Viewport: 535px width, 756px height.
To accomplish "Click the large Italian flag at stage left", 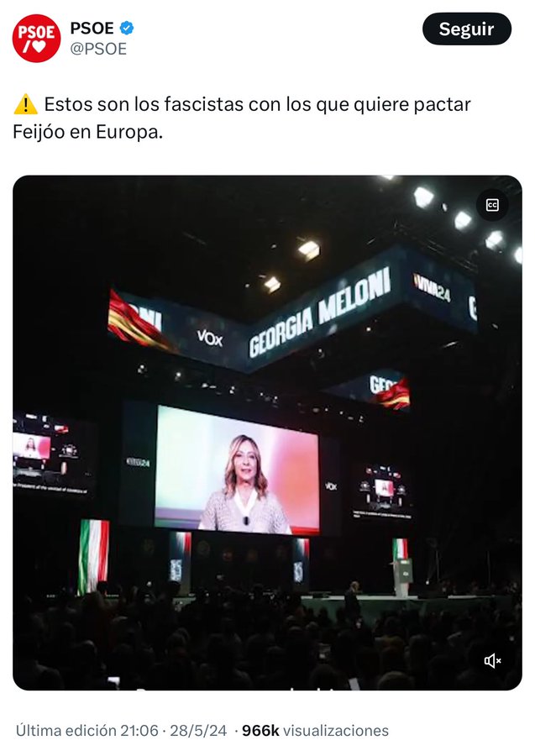I will [x=93, y=556].
